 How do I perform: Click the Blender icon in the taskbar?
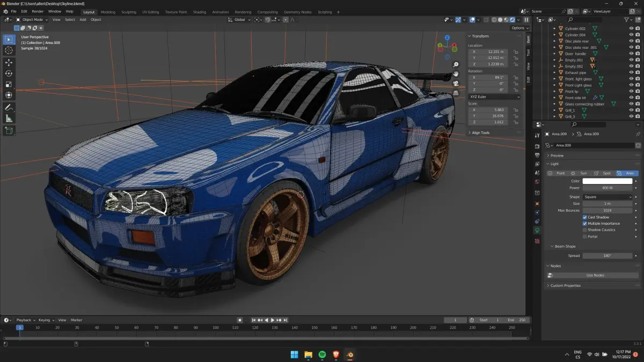click(349, 354)
